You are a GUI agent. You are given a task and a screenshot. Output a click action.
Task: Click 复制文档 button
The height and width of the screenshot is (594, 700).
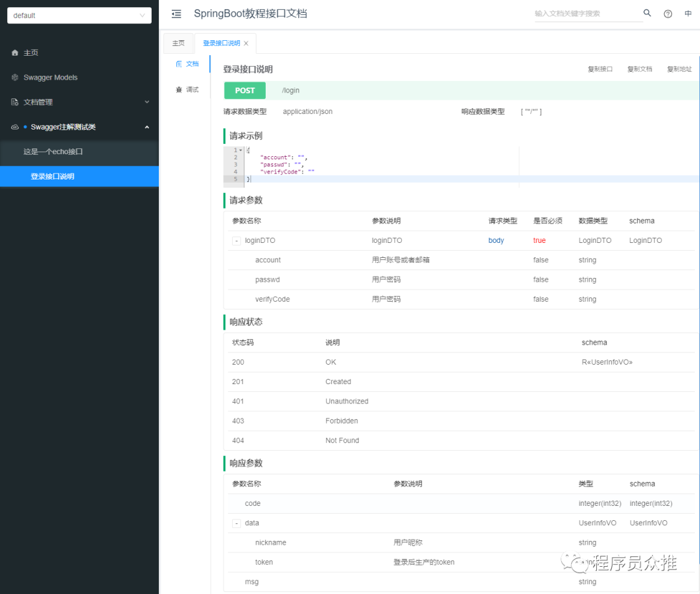point(640,69)
